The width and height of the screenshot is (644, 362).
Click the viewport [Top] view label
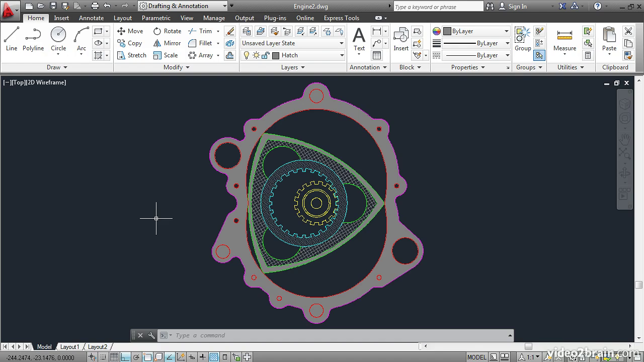[x=19, y=82]
